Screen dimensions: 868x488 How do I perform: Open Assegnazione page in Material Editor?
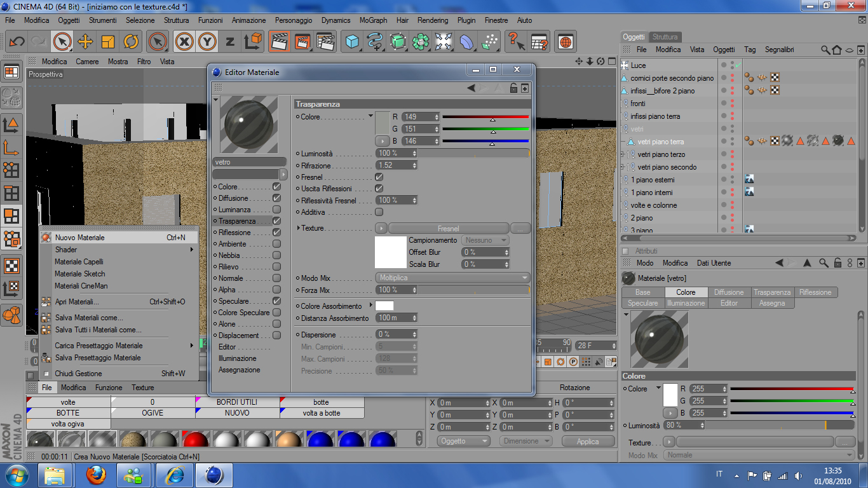pyautogui.click(x=240, y=370)
